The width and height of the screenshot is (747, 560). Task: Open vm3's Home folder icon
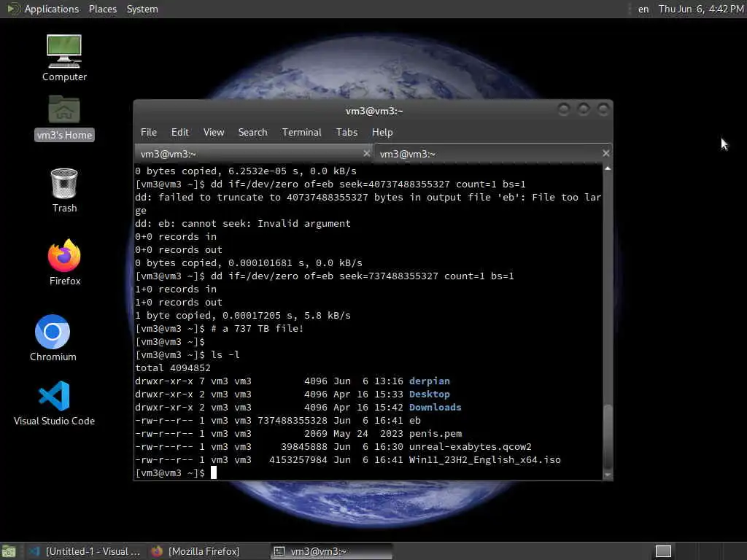[64, 117]
